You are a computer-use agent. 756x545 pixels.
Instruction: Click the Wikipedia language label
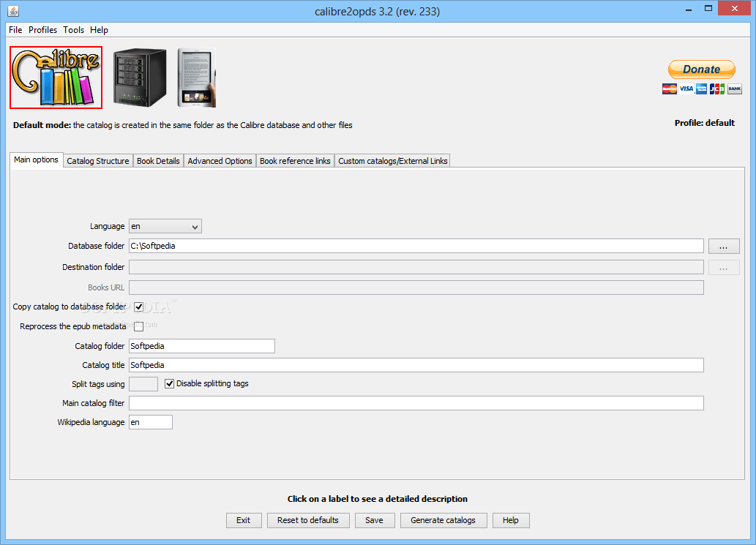[x=91, y=422]
